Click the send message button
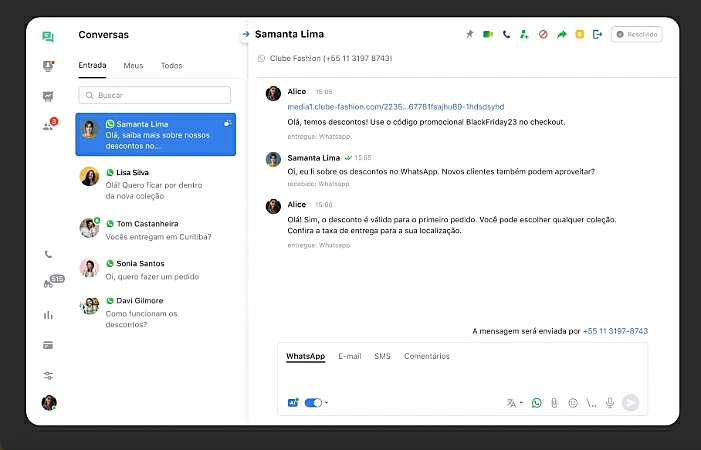 pos(630,403)
